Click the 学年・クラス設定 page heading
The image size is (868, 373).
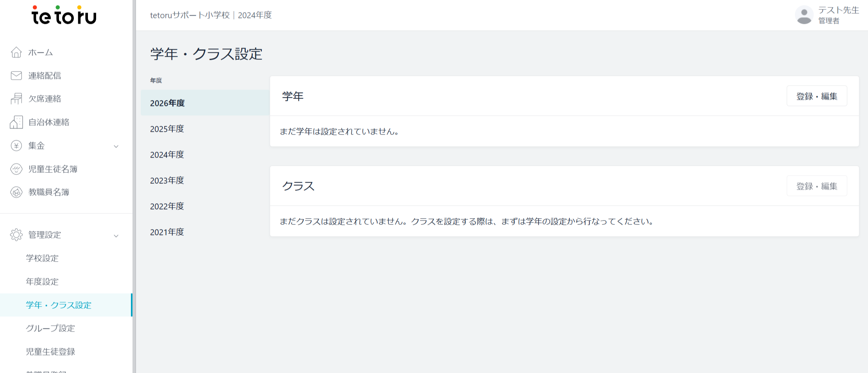click(206, 54)
